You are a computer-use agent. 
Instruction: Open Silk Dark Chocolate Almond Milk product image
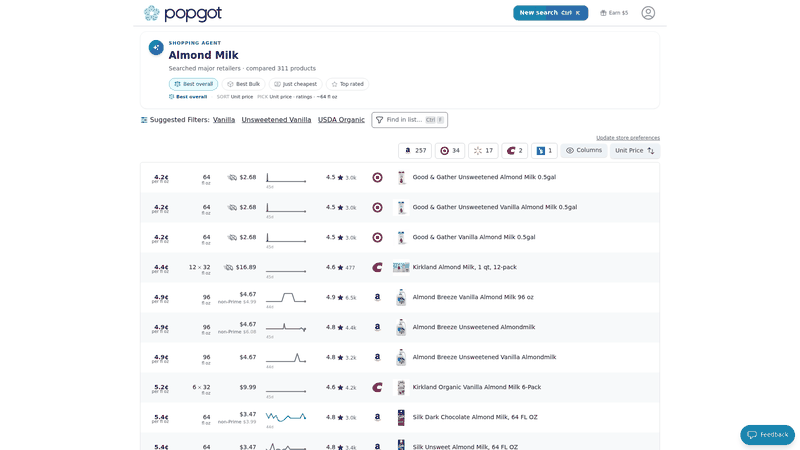coord(401,417)
